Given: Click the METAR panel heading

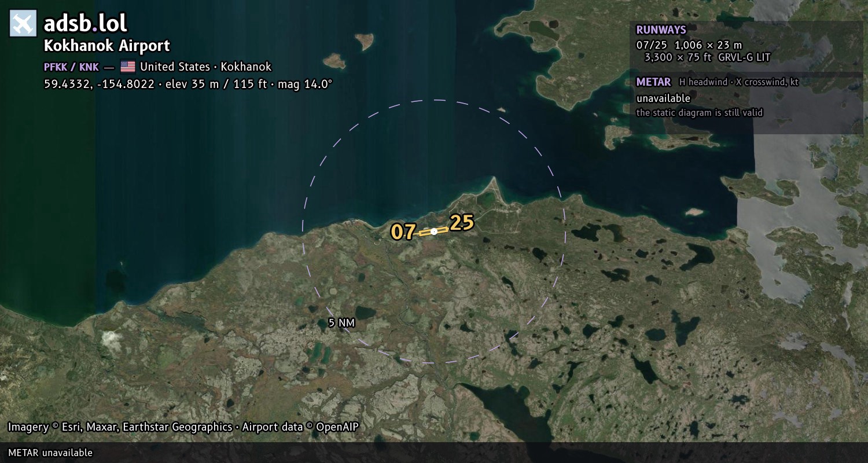Looking at the screenshot, I should 653,82.
